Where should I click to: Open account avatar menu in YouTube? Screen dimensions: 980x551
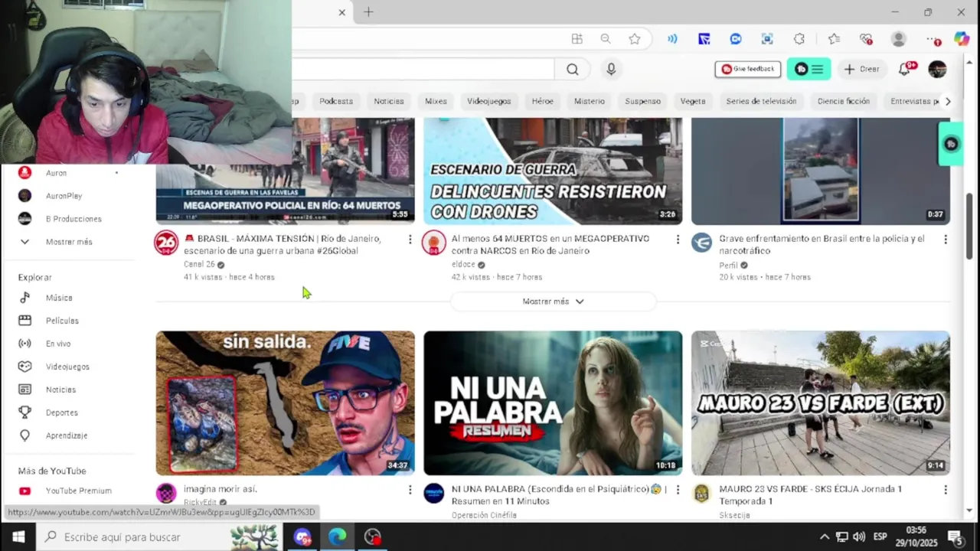[x=937, y=70]
